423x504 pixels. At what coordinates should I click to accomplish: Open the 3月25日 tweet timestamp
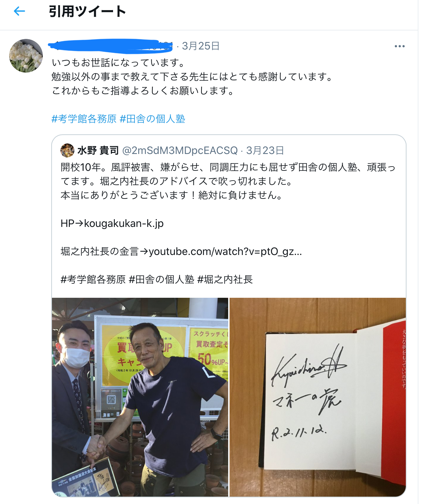click(x=201, y=46)
